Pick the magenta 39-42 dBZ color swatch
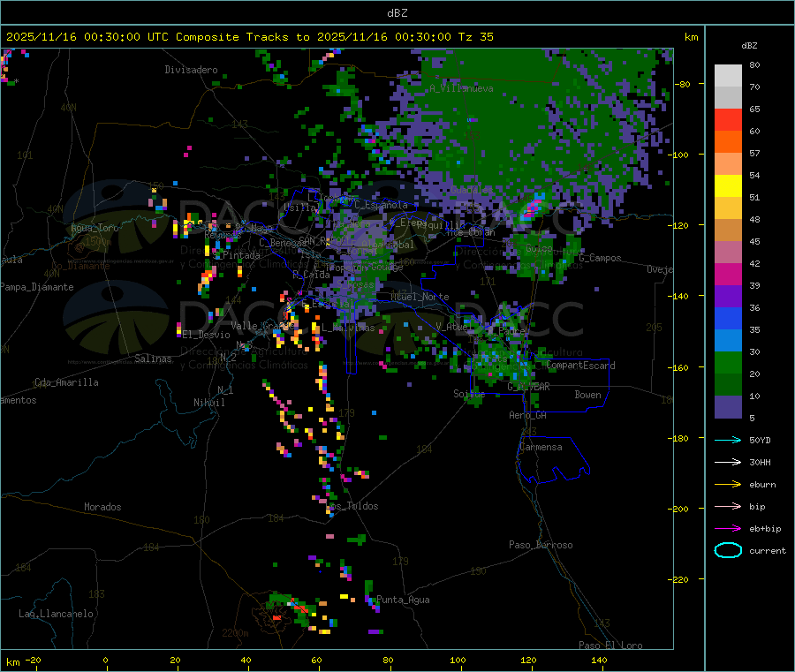The height and width of the screenshot is (672, 795). 728,274
